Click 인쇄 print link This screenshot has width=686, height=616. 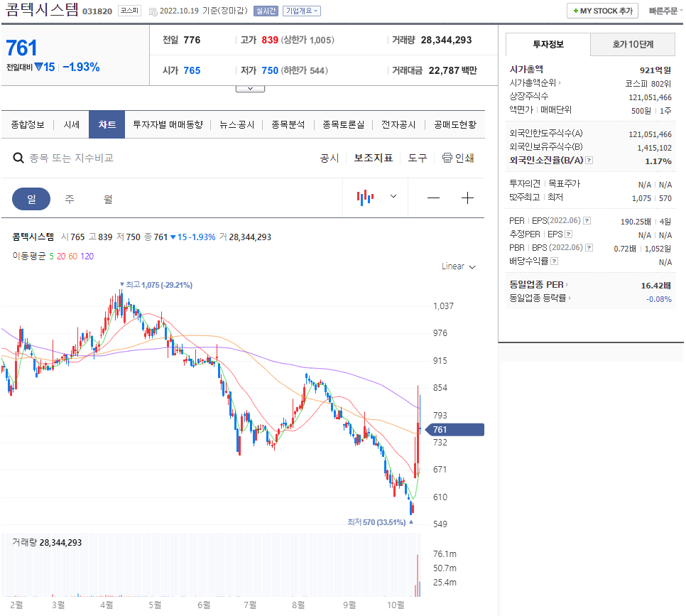coord(464,158)
